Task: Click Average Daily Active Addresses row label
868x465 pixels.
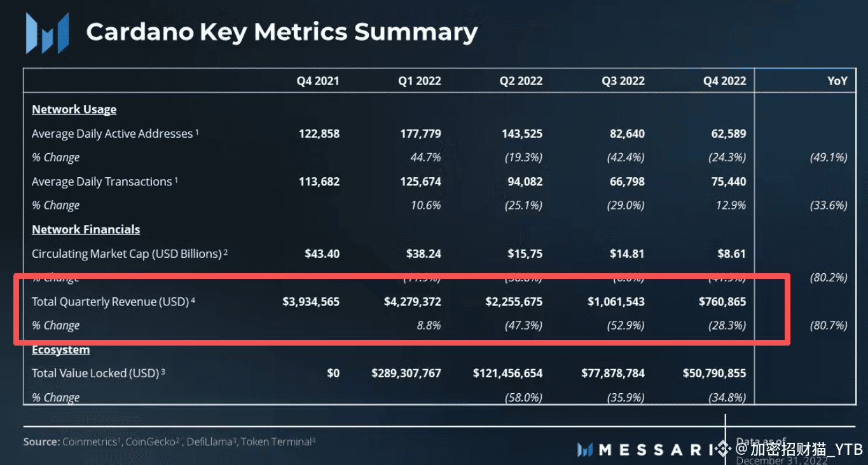Action: (116, 133)
